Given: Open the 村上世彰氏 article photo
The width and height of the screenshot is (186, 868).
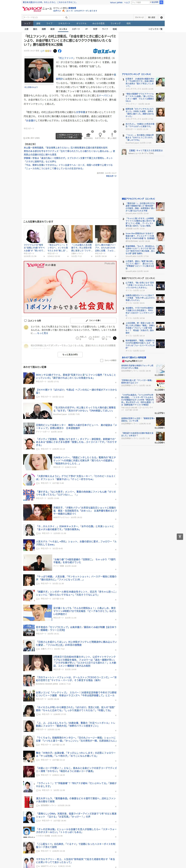Looking at the screenshot, I should coord(39,71).
